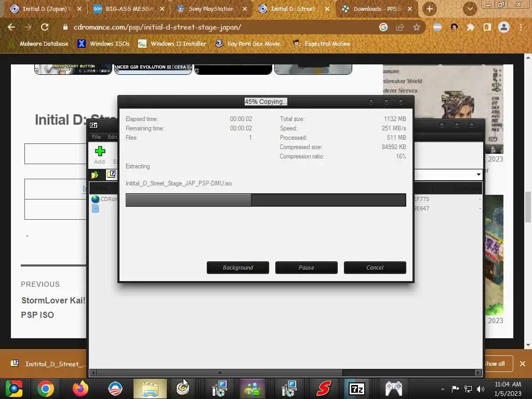
Task: Share this page icon in address bar
Action: (x=400, y=27)
